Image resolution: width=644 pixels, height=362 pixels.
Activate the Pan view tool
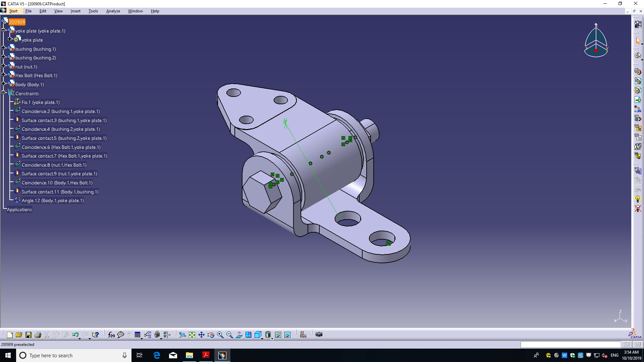pos(201,335)
